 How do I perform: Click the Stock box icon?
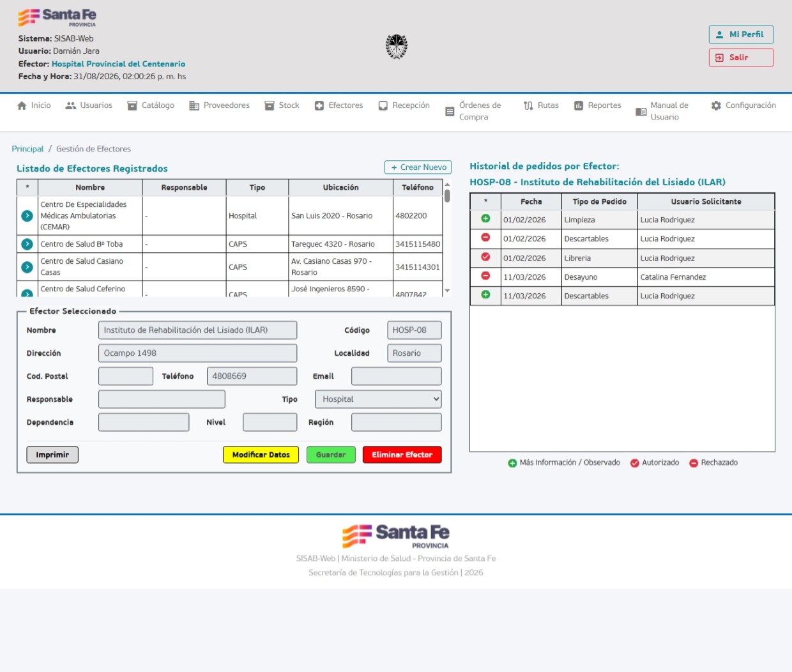(270, 105)
